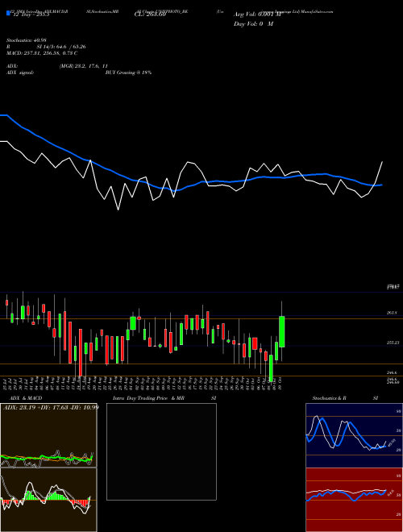Viewport: 403px width, 532px height.
Task: Click the red RSI chart panel
Action: 354,500
